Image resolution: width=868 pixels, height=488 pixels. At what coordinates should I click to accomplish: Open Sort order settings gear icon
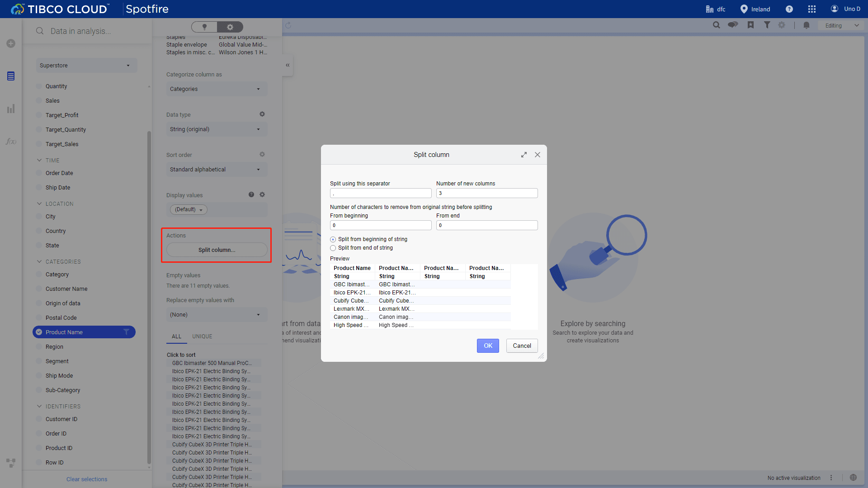(262, 154)
